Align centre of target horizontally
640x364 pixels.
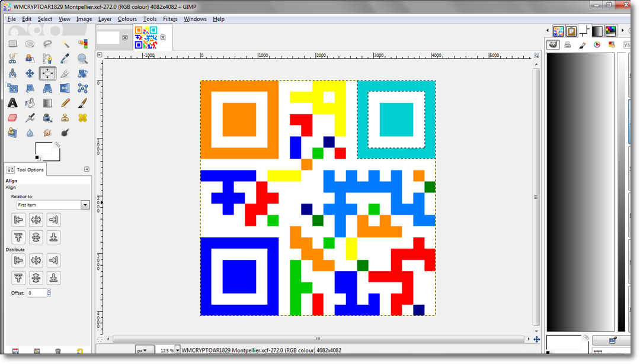click(x=36, y=220)
